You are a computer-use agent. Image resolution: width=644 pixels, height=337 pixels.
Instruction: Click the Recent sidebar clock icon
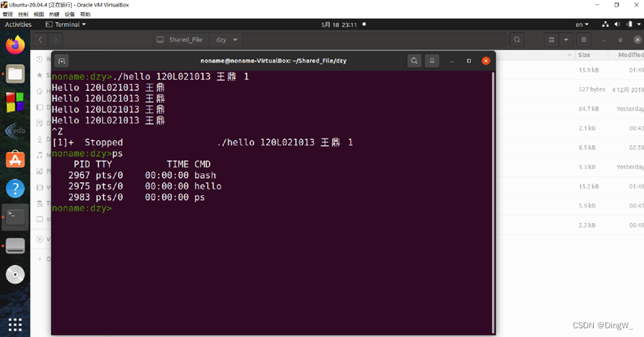[39, 59]
